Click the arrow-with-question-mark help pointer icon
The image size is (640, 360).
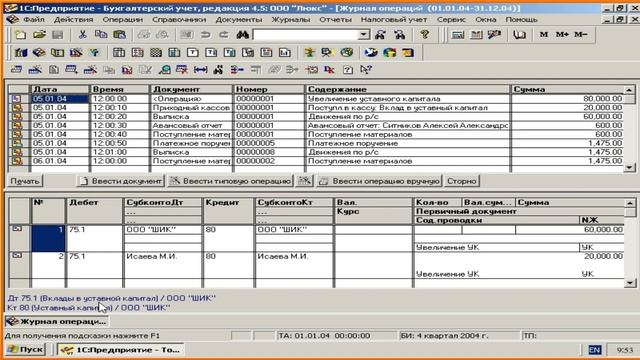[366, 70]
